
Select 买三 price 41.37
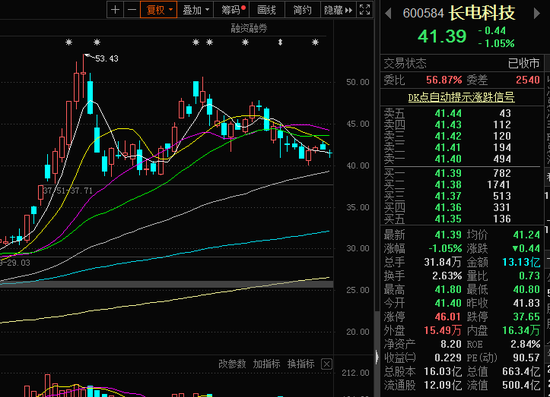[x=448, y=196]
